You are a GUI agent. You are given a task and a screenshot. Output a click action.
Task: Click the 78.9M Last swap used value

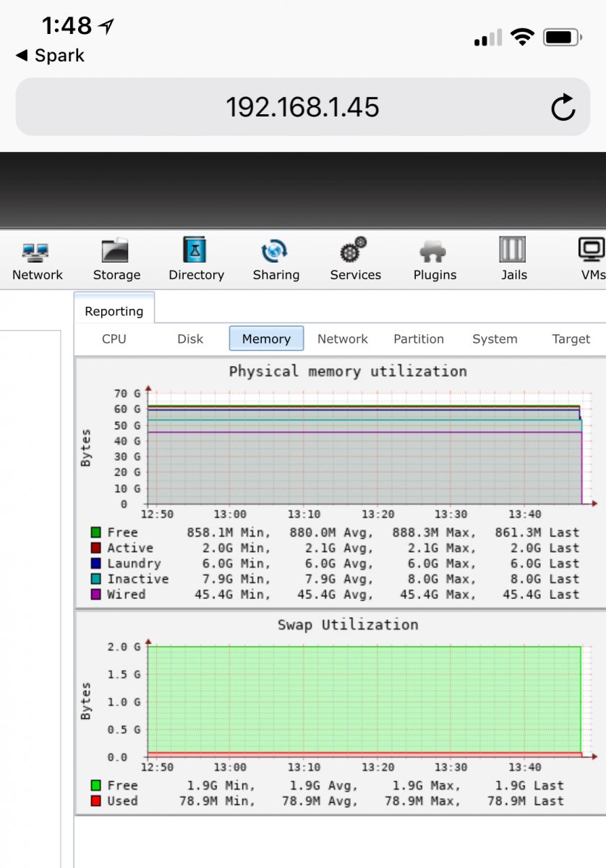tap(526, 801)
